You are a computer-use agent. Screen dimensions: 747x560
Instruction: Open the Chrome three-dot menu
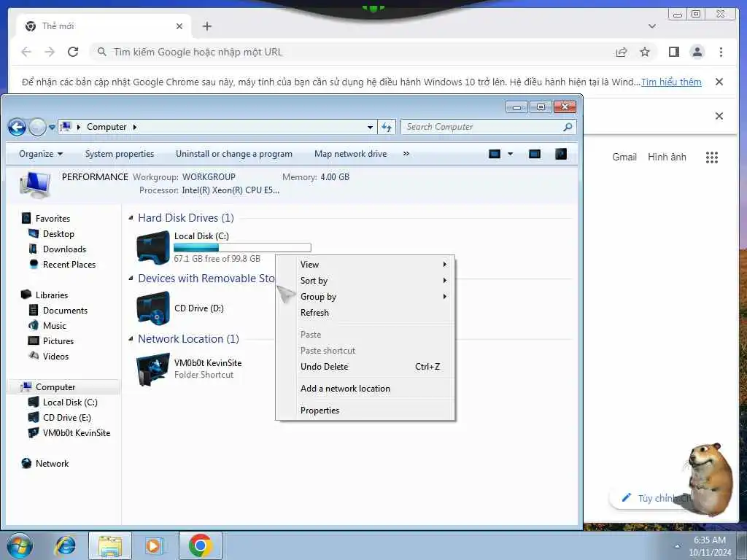[721, 52]
